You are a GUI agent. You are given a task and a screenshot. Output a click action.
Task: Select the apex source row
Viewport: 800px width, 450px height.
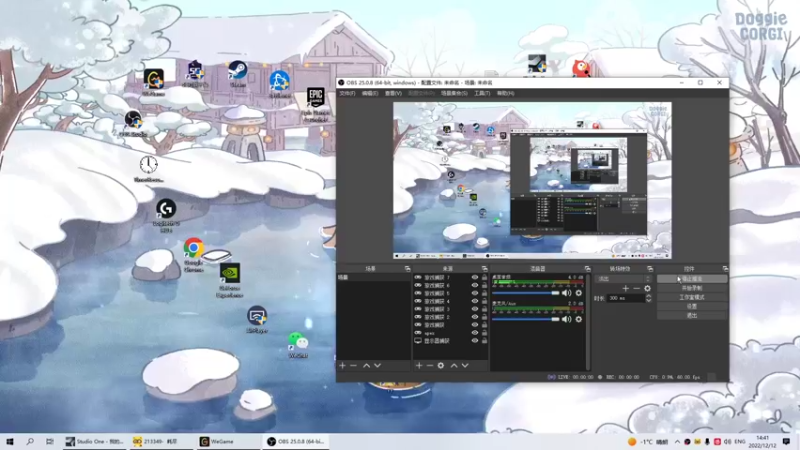452,333
